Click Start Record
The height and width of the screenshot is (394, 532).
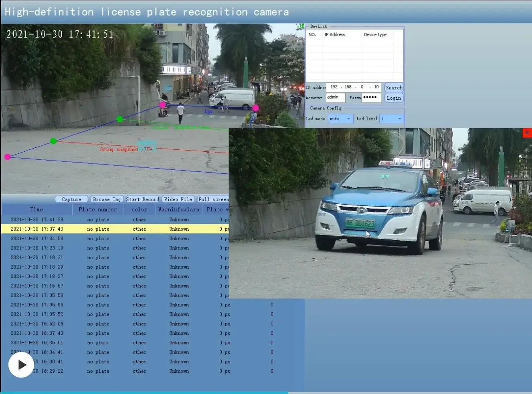(x=142, y=199)
